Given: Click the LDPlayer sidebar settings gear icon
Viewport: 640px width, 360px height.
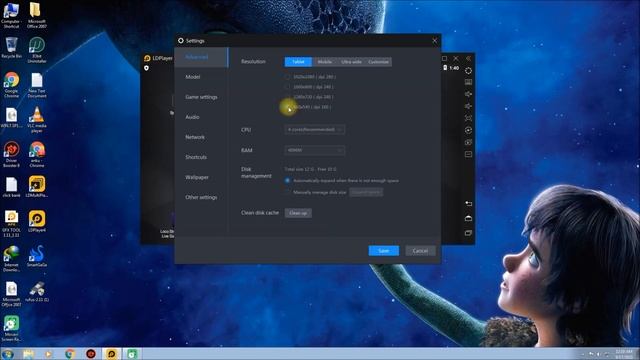Looking at the screenshot, I should click(x=468, y=71).
